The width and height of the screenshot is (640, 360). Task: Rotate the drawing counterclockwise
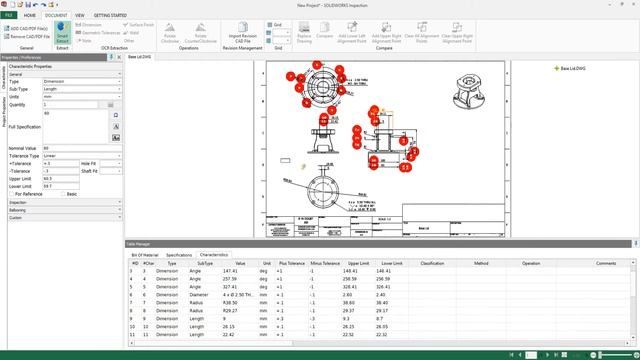200,33
